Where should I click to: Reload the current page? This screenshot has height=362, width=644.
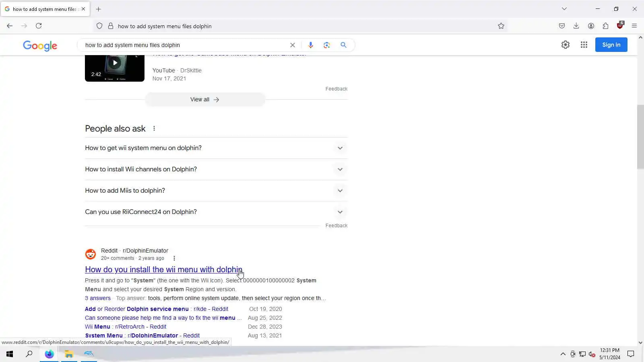[39, 26]
